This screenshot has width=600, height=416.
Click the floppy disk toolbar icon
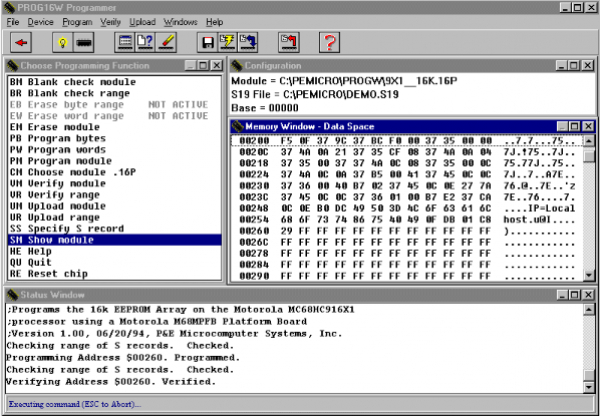(x=206, y=43)
